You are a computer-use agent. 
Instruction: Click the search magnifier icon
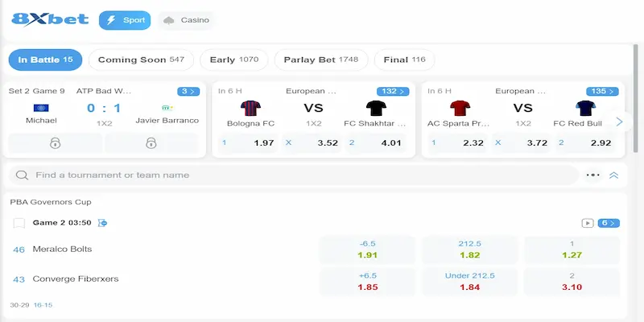[x=23, y=175]
